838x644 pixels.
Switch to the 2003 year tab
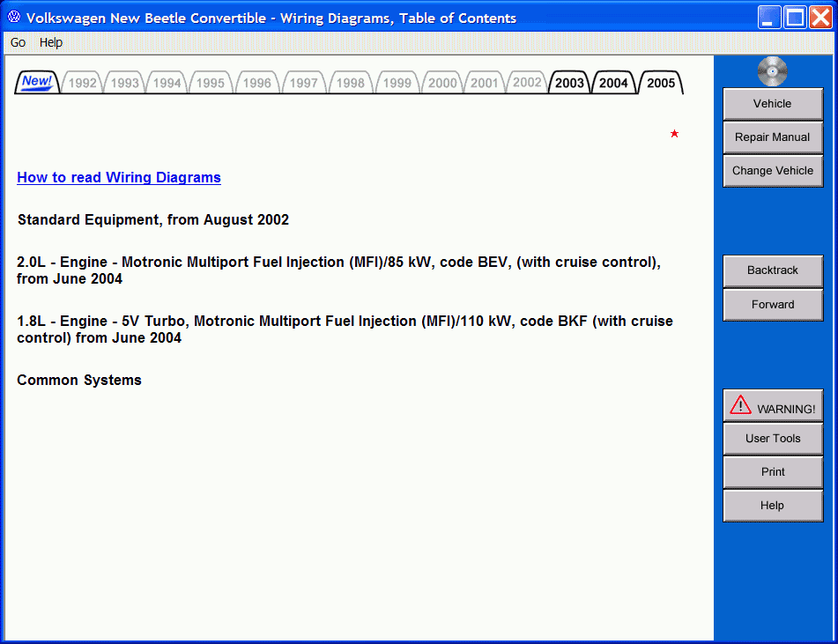(x=569, y=83)
